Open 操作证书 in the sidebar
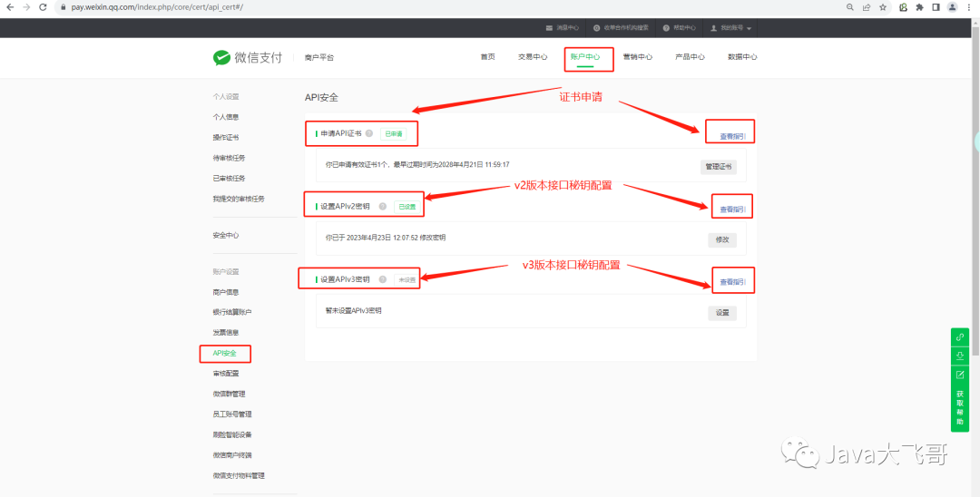 pyautogui.click(x=226, y=137)
